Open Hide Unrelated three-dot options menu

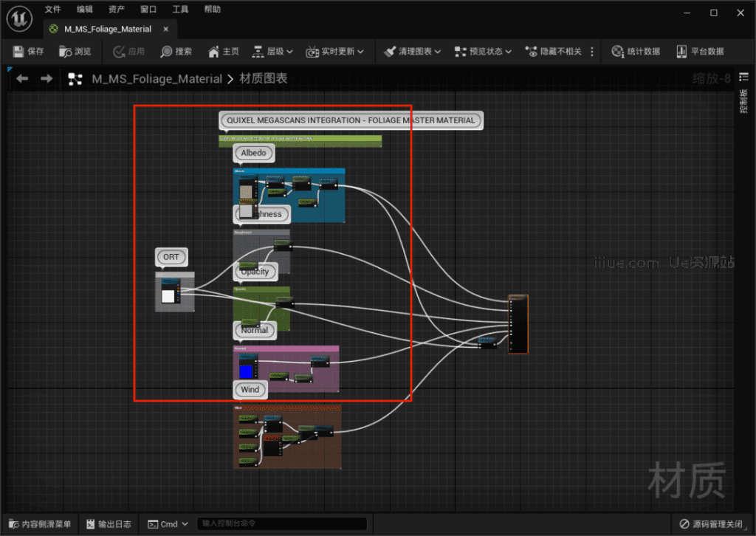point(592,52)
